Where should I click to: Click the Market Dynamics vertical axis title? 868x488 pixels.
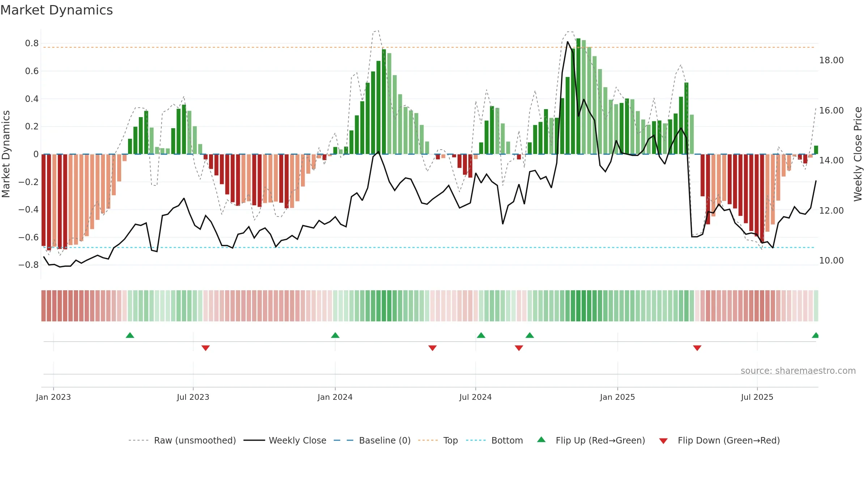pos(6,154)
